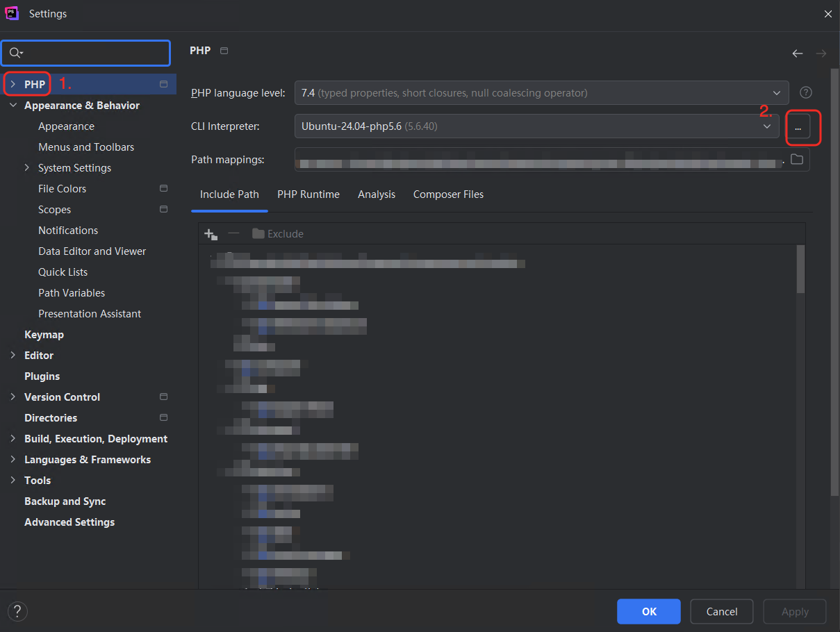Viewport: 840px width, 632px height.
Task: Expand Languages & Frameworks section
Action: point(13,459)
